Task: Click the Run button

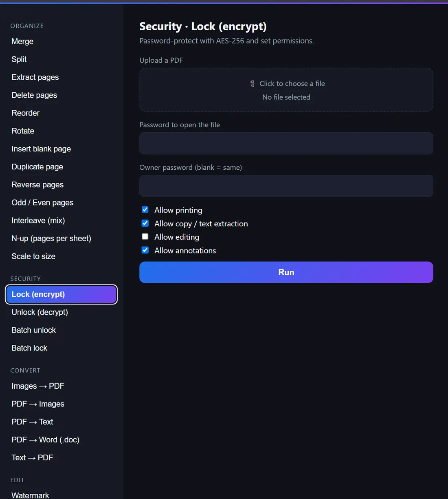Action: click(x=286, y=272)
